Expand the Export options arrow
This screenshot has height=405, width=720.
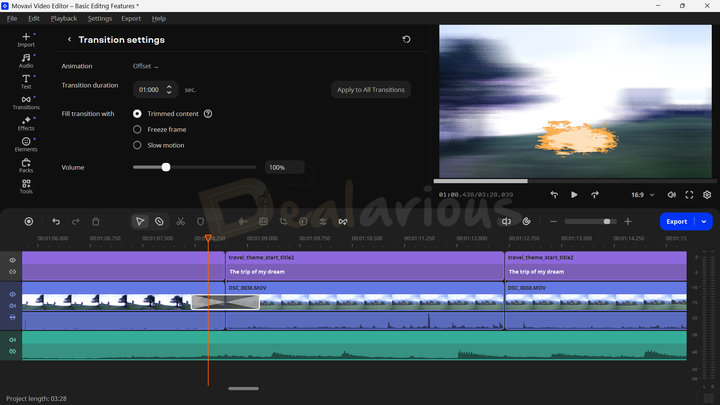pyautogui.click(x=704, y=221)
